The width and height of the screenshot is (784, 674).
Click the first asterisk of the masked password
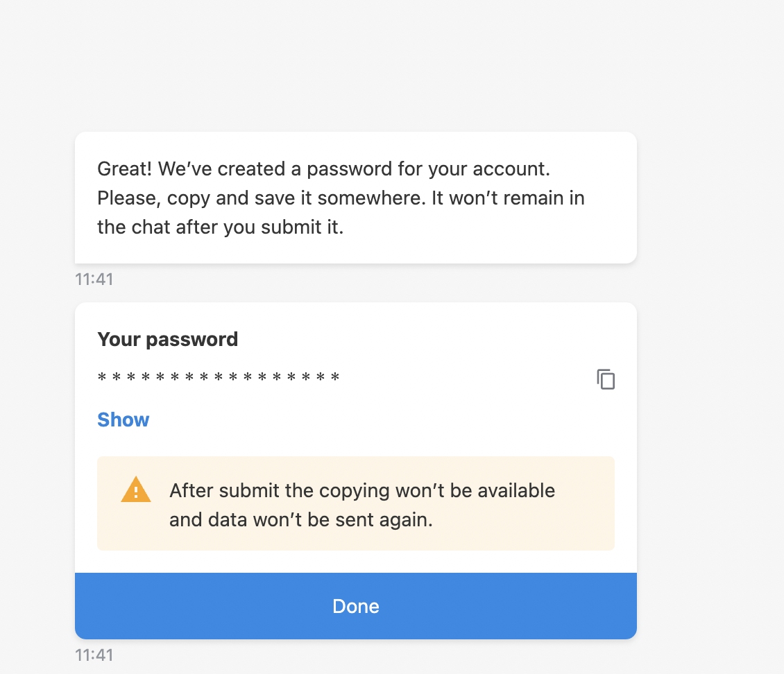tap(102, 377)
